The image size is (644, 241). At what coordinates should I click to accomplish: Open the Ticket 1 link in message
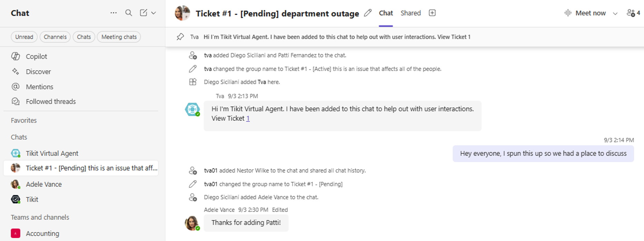pyautogui.click(x=248, y=119)
